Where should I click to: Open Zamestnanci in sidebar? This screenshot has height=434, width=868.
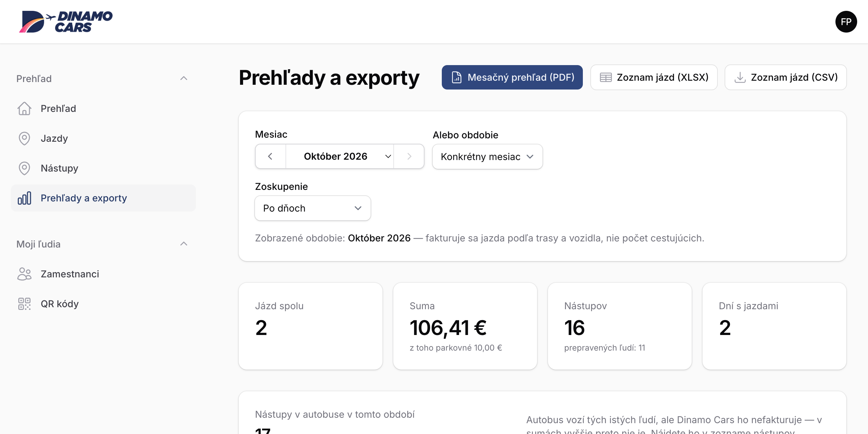coord(103,274)
